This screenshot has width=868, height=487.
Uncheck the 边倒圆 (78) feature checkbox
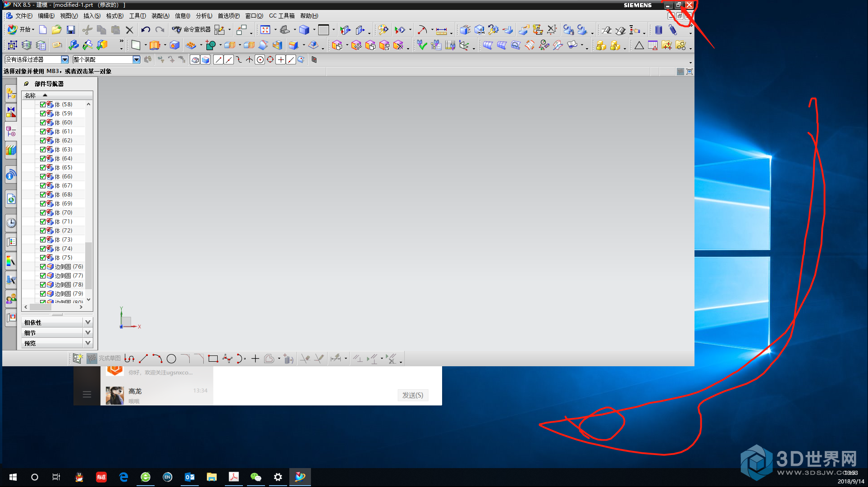coord(43,285)
